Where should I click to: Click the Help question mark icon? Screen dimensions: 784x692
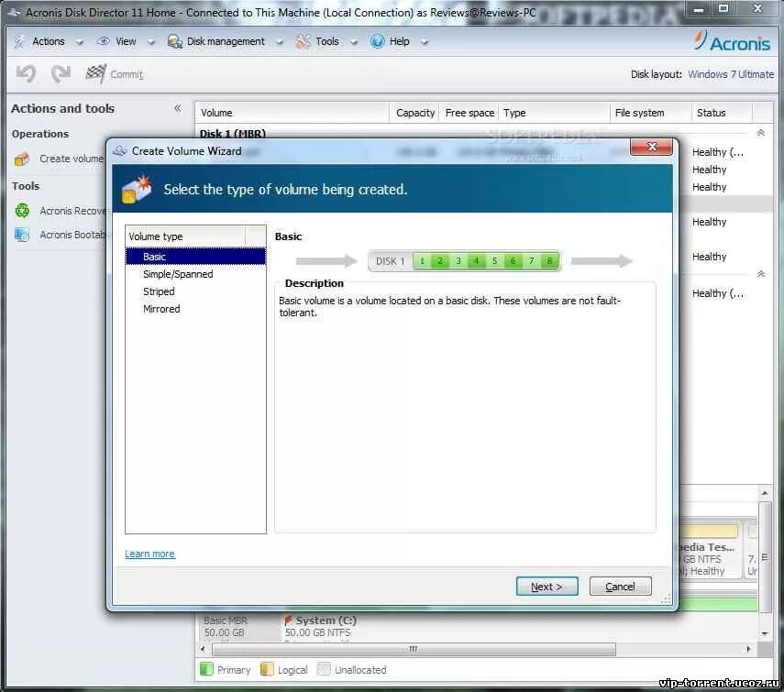coord(378,41)
